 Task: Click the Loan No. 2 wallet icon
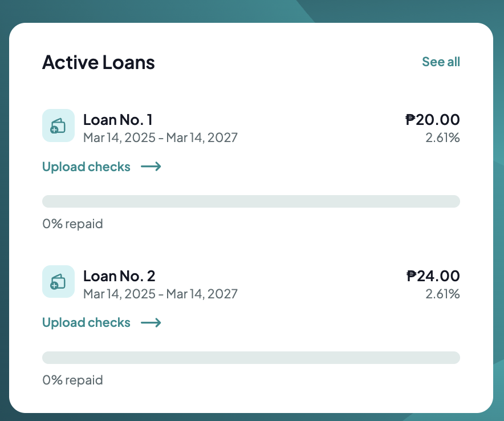coord(58,281)
